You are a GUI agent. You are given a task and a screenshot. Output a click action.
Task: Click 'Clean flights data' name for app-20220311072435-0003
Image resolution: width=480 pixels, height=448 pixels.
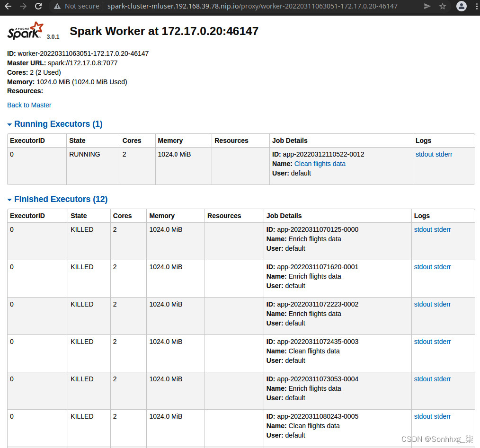(x=314, y=351)
